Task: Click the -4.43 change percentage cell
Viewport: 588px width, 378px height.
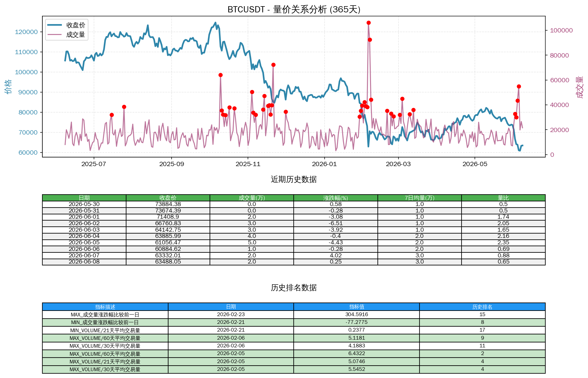Action: 336,243
